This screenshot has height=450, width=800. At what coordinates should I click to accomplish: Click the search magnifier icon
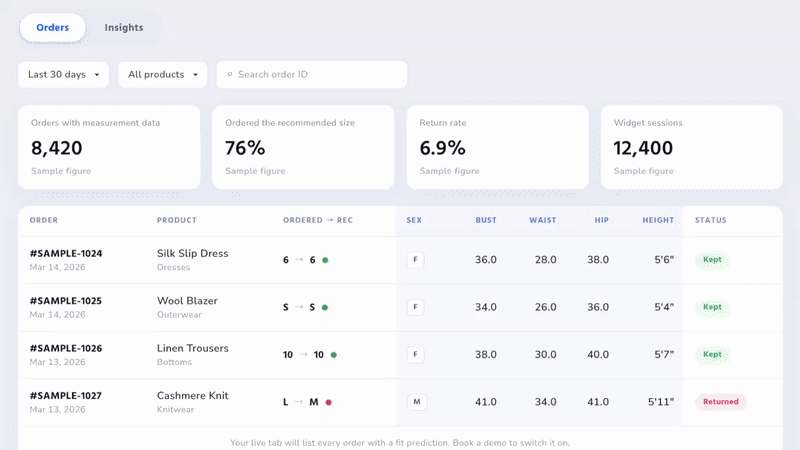(x=230, y=74)
